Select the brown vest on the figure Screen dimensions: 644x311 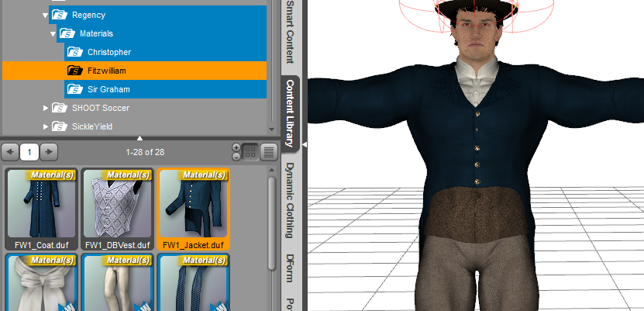[x=476, y=213]
